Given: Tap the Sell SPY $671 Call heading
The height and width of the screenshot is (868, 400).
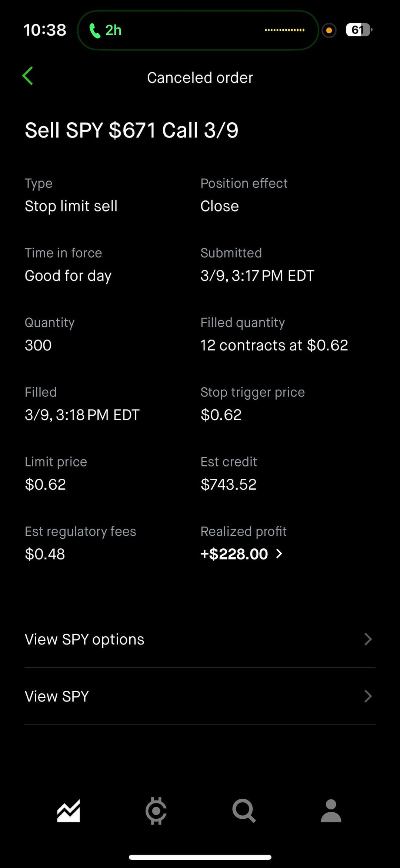Looking at the screenshot, I should pyautogui.click(x=131, y=131).
